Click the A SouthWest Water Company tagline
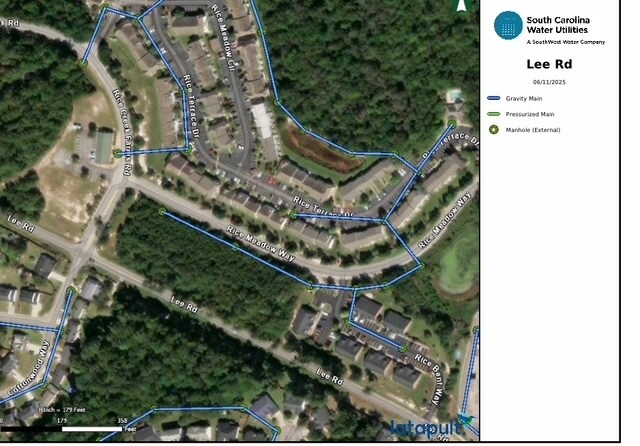The image size is (640, 446). [x=565, y=42]
